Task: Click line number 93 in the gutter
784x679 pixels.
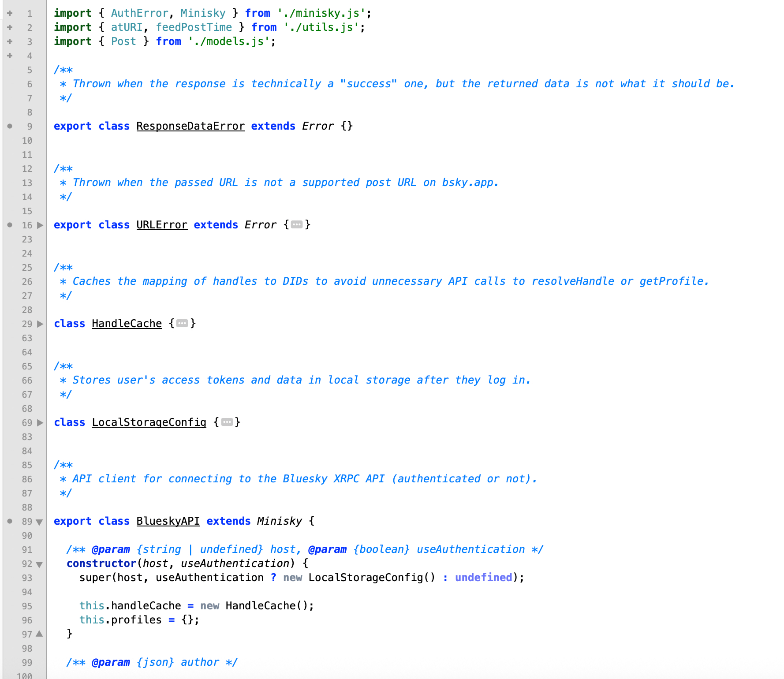Action: click(27, 578)
